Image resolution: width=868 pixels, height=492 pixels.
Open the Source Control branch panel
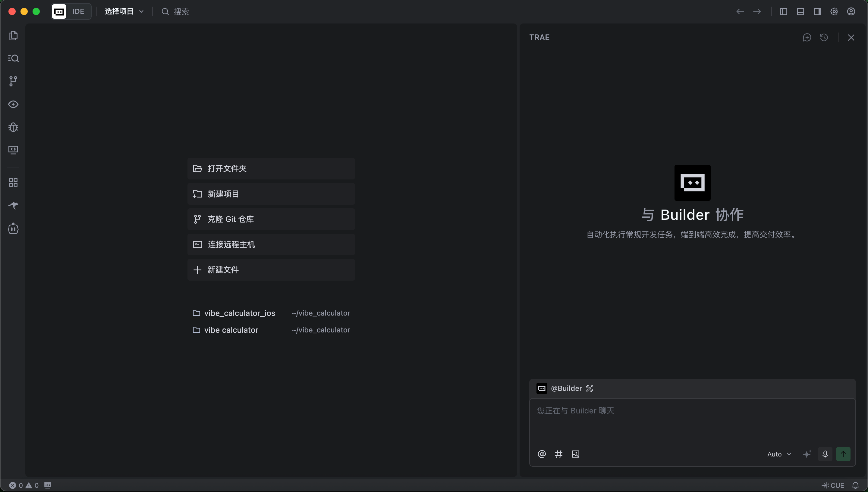coord(13,81)
